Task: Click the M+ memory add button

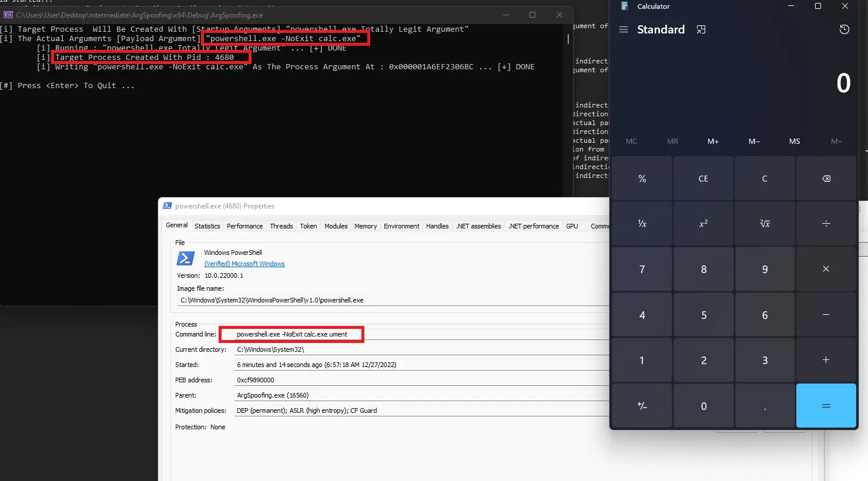Action: (713, 142)
